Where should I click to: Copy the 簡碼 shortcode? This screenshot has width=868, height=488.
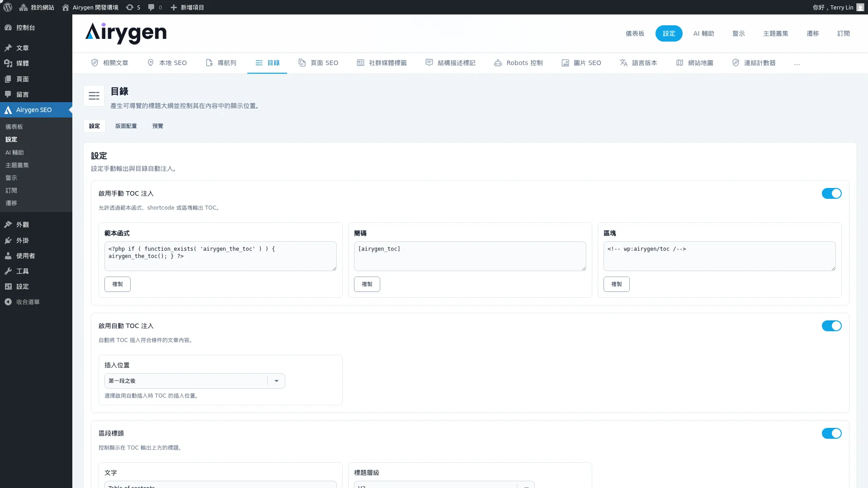coord(367,284)
